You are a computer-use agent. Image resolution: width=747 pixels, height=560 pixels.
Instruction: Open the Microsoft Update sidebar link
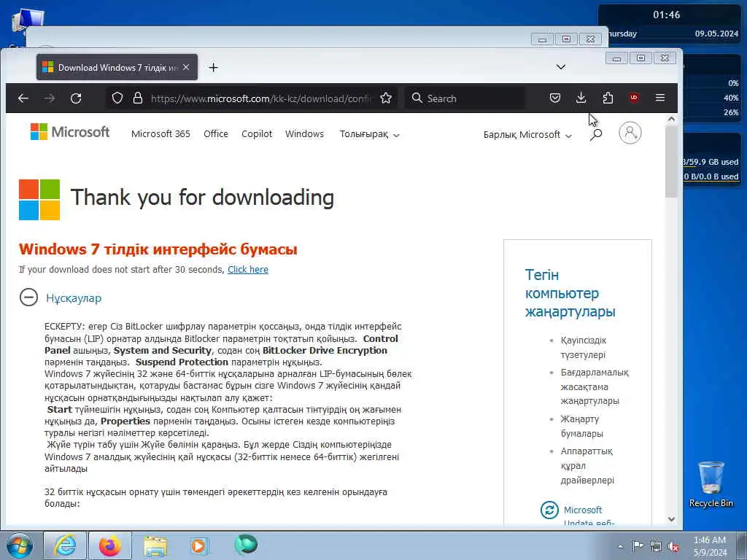tap(589, 516)
